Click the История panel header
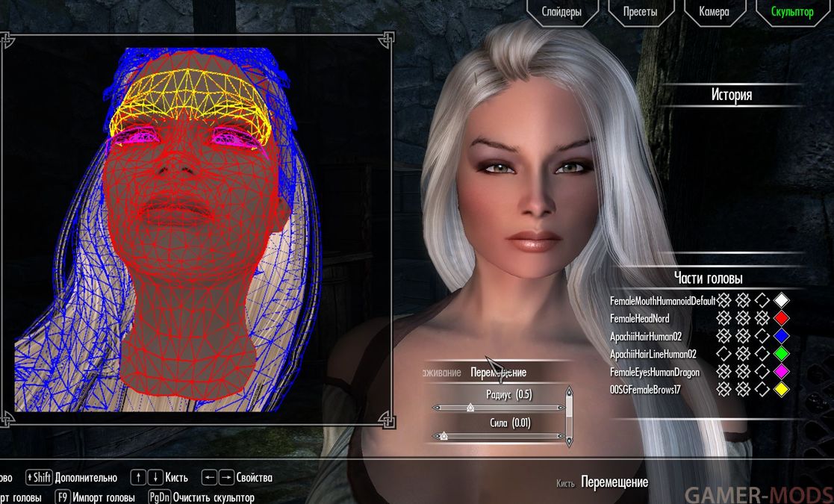The width and height of the screenshot is (834, 504). 732,95
